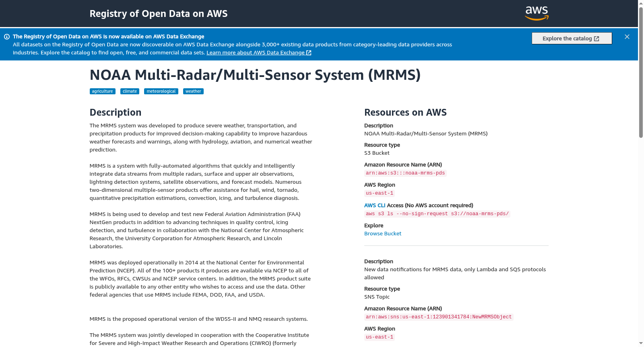Dismiss the Data Exchange announcement banner
Image resolution: width=644 pixels, height=347 pixels.
click(627, 37)
